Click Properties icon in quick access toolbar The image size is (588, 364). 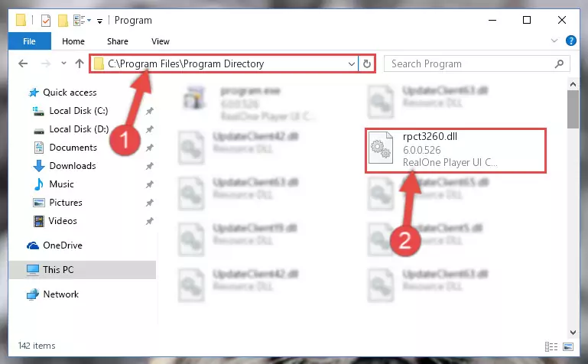point(46,20)
